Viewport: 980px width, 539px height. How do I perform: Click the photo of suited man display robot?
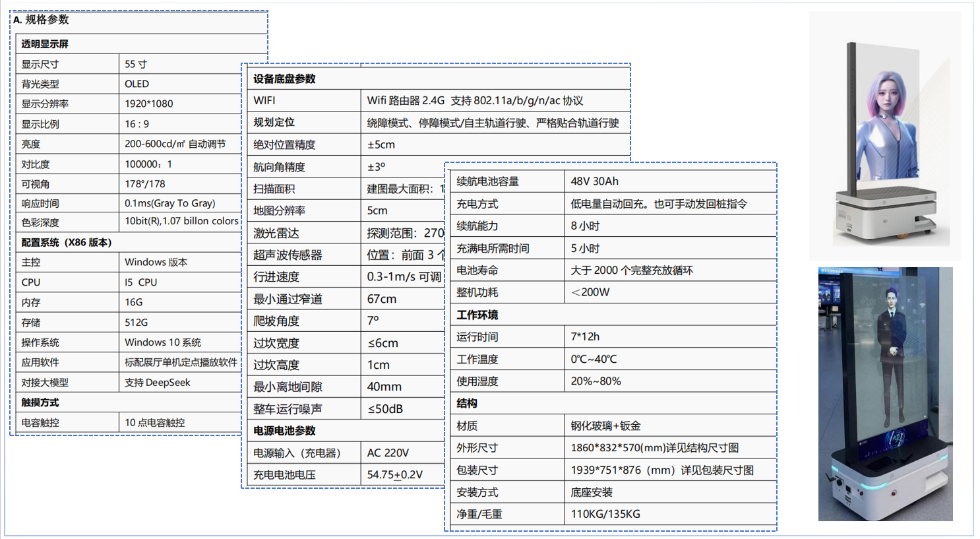tap(885, 394)
